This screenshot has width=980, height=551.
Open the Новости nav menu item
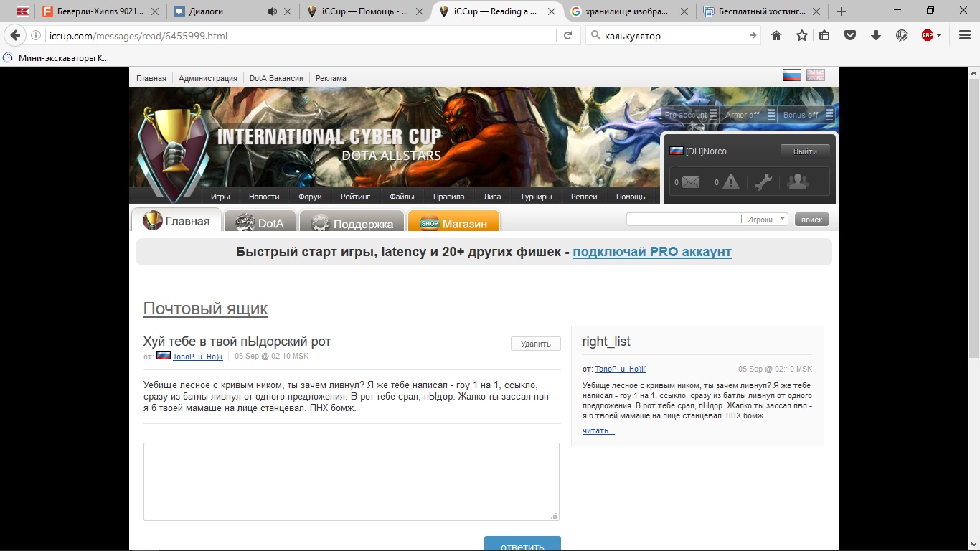(264, 197)
